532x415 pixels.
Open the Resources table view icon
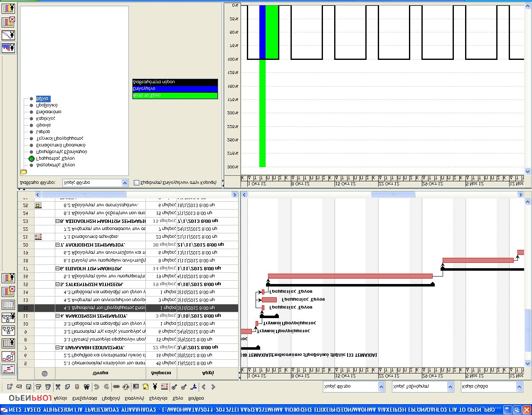pyautogui.click(x=8, y=343)
